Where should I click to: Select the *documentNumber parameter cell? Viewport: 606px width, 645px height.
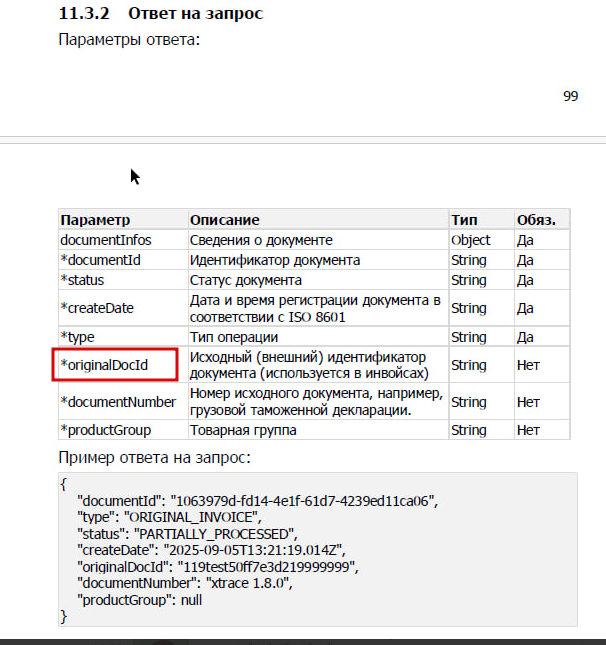coord(118,402)
